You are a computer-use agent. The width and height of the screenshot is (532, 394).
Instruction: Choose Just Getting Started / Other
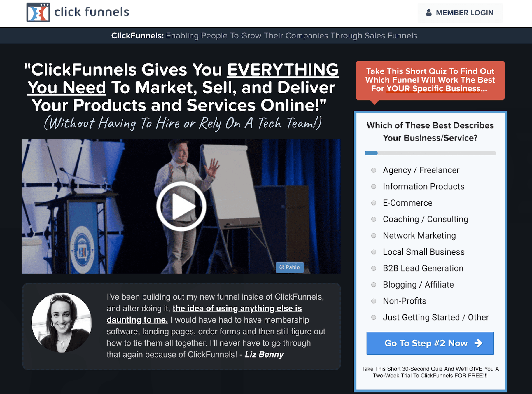tap(374, 317)
